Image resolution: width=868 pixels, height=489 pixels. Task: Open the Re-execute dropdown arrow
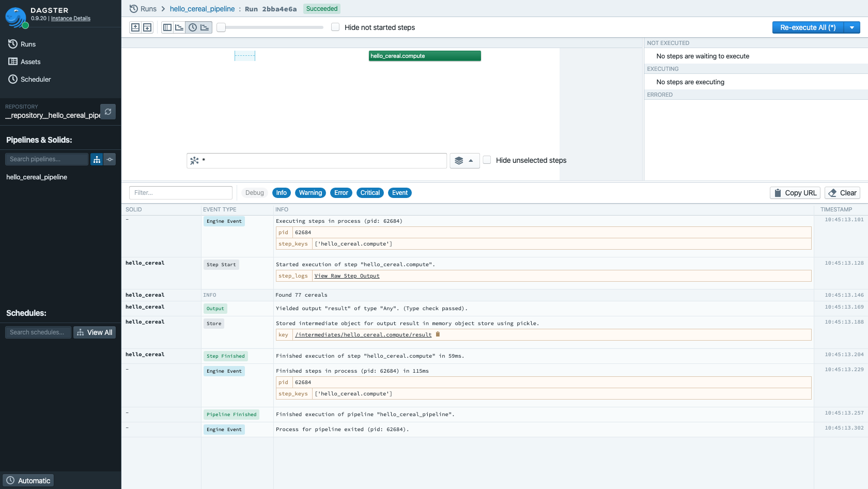tap(852, 27)
